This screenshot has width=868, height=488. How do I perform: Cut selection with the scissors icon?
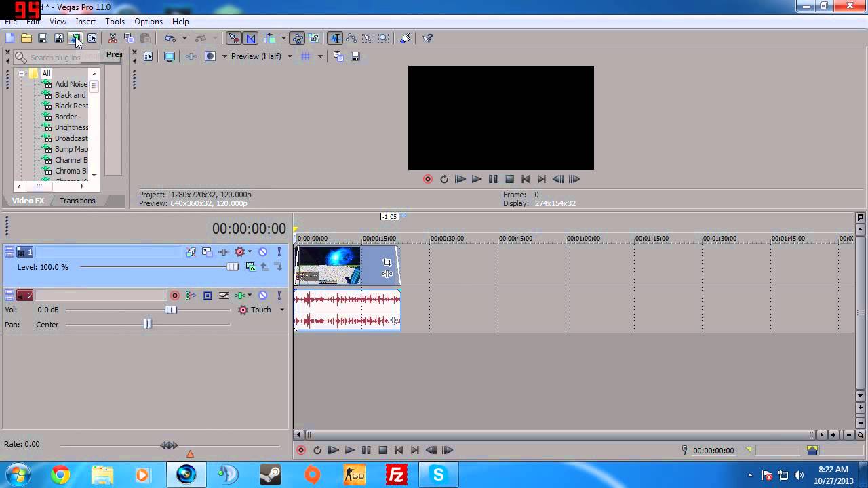(113, 39)
